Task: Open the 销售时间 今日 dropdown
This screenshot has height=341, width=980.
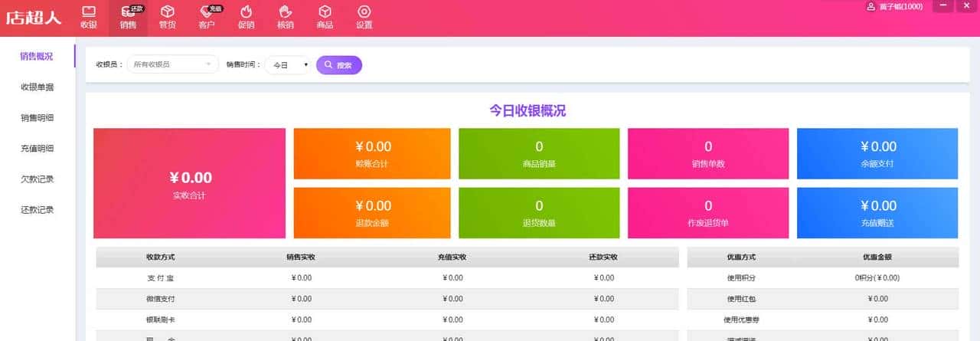Action: (289, 65)
